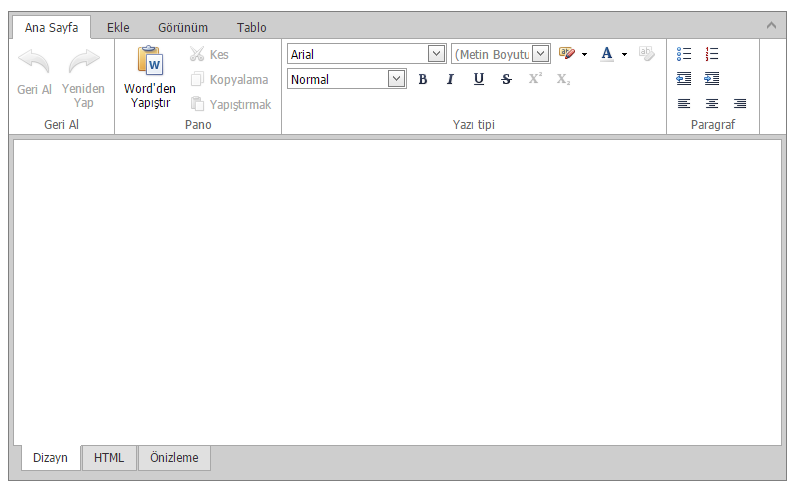Align the paragraph to the left

click(684, 103)
